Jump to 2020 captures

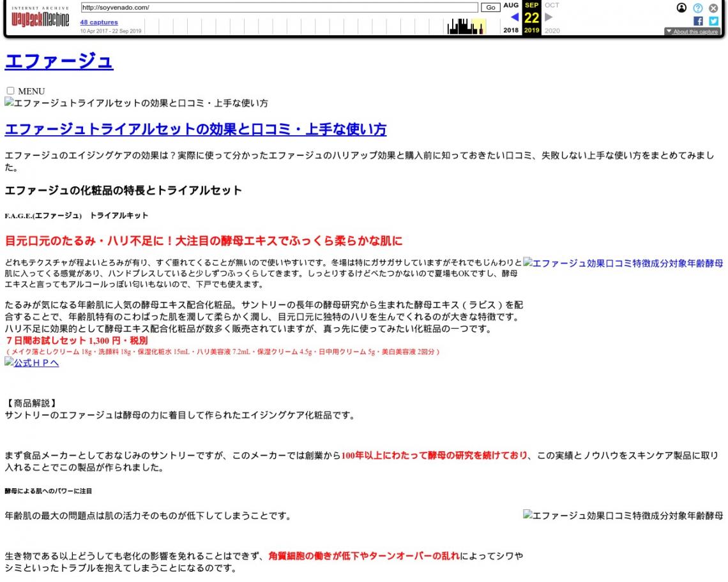pyautogui.click(x=552, y=31)
